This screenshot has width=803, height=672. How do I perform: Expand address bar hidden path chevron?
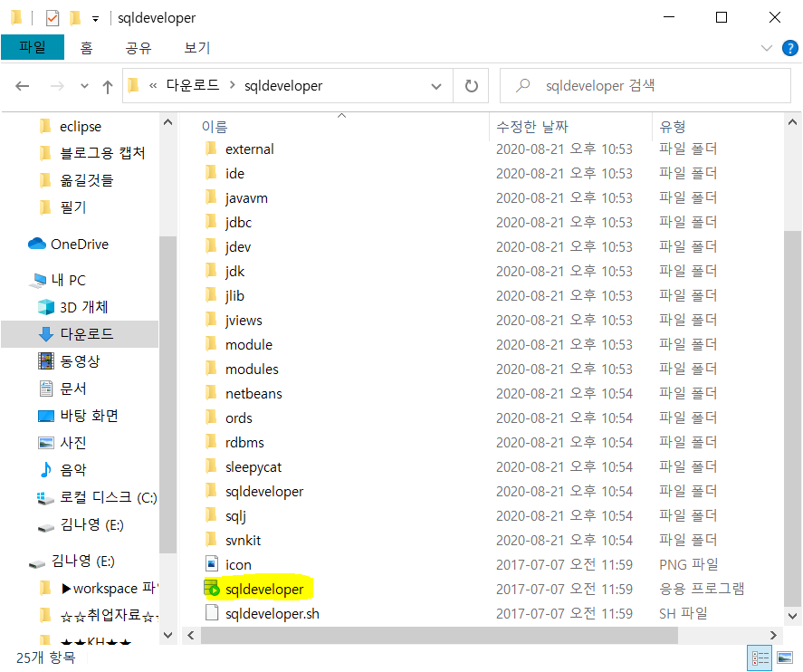click(153, 85)
